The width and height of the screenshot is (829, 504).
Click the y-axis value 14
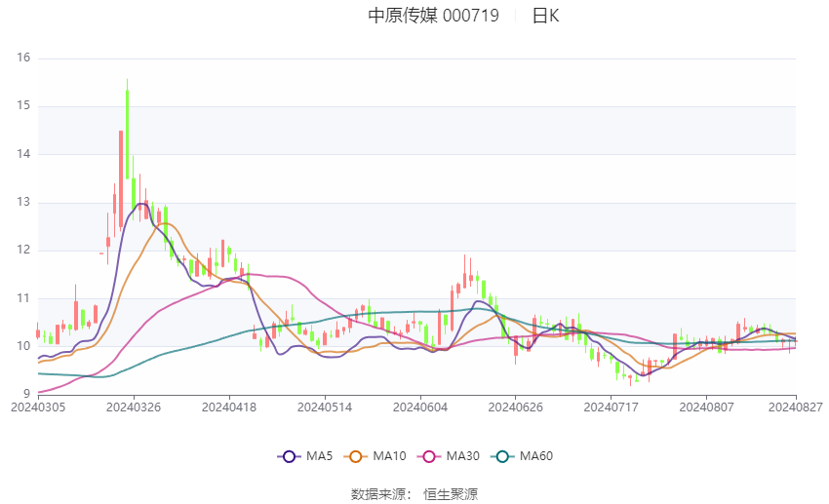pyautogui.click(x=23, y=154)
